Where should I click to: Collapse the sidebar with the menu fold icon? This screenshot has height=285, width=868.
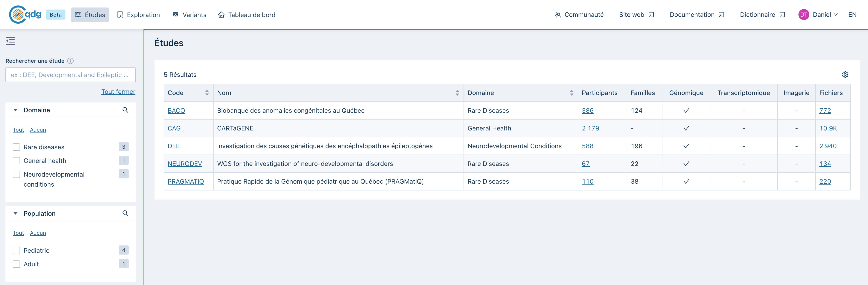coord(10,41)
